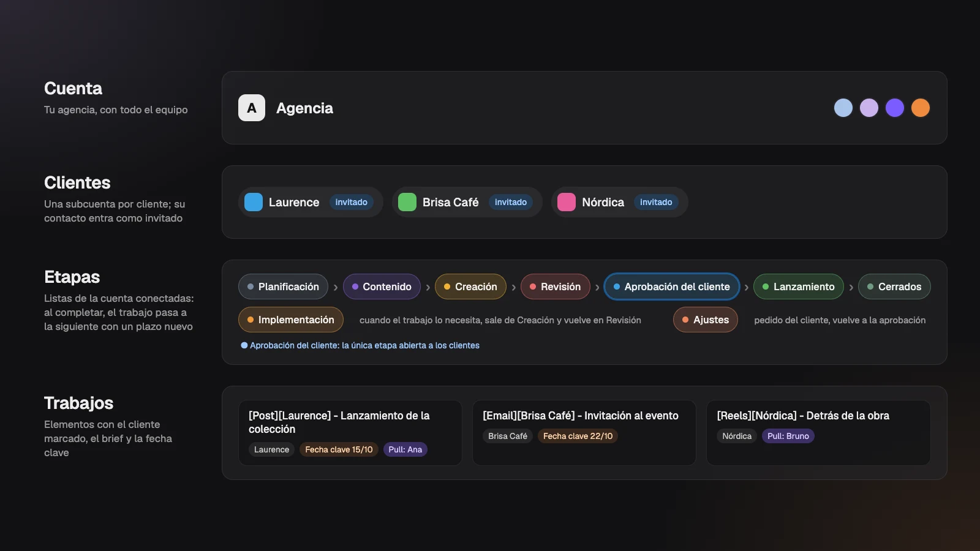The image size is (980, 551).
Task: Click chevron between Lanzamiento and Cerrados
Action: [851, 287]
